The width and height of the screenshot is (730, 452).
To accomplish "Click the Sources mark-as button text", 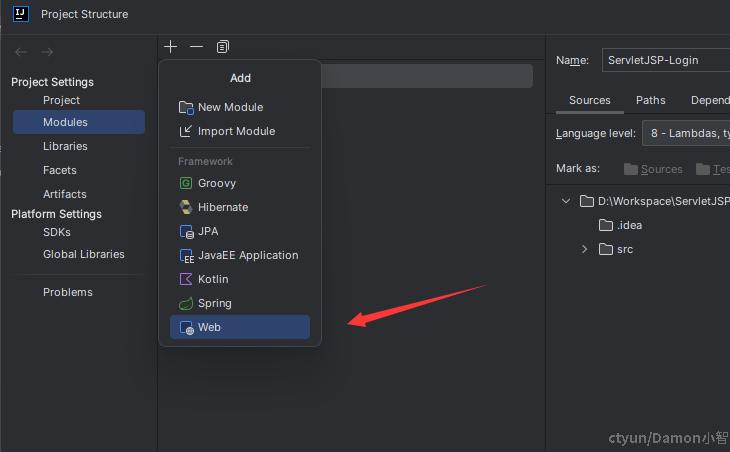I will (662, 169).
